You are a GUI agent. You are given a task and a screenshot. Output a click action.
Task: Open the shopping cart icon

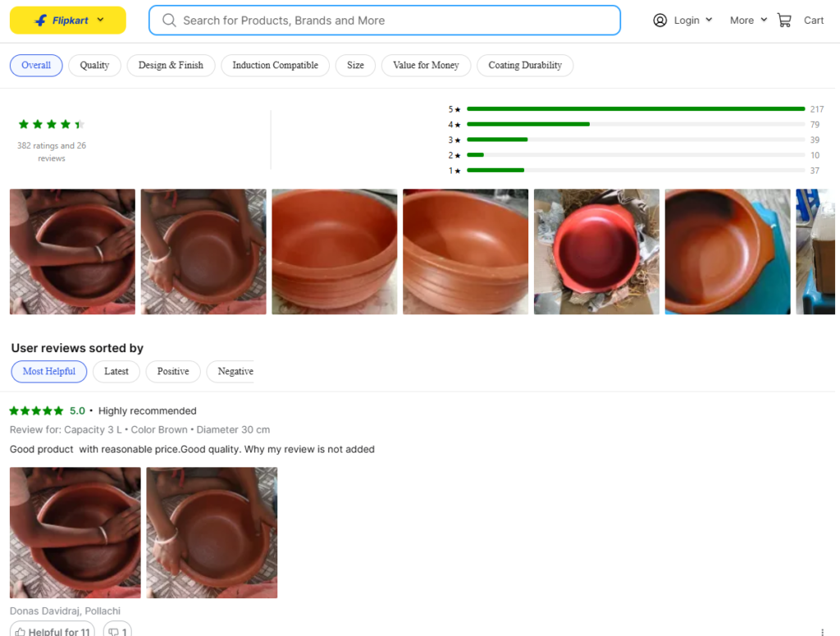tap(785, 21)
